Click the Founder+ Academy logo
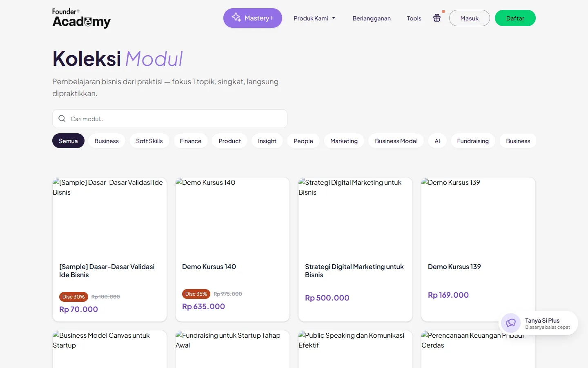588x368 pixels. point(81,18)
